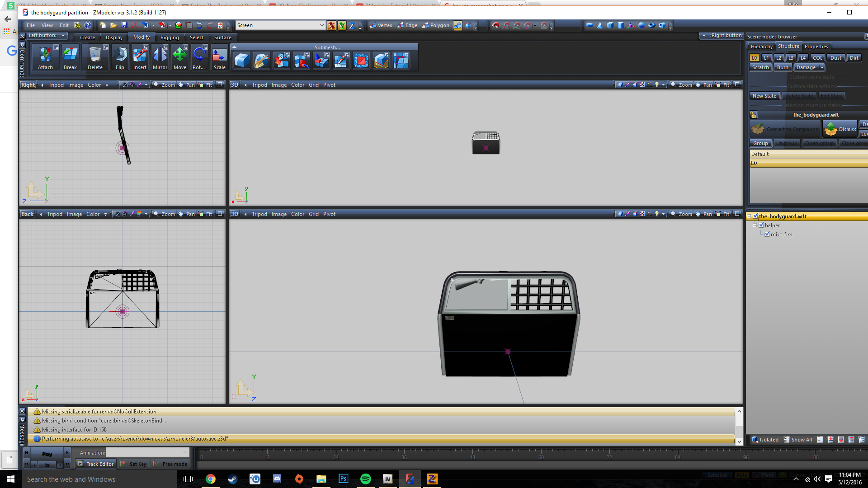
Task: Expand the Damage dropdown arrow
Action: 821,68
